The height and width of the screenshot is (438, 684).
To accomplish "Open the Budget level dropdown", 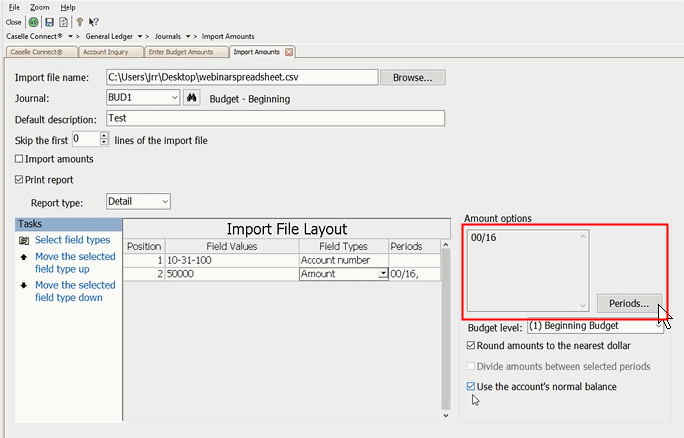I will [x=656, y=326].
